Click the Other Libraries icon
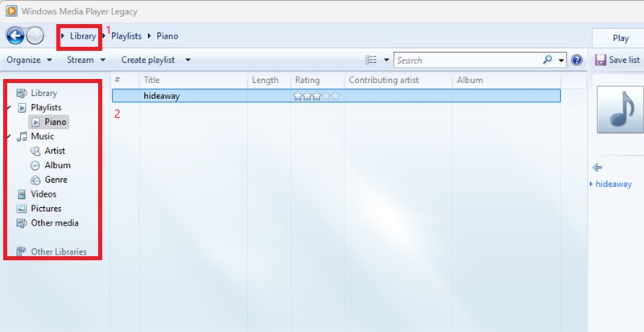 (22, 251)
